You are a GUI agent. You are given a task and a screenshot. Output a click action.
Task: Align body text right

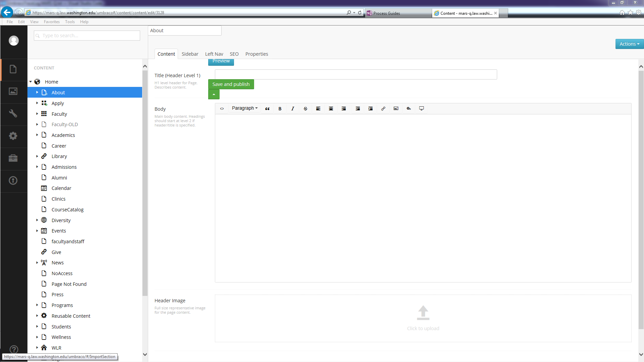point(344,108)
